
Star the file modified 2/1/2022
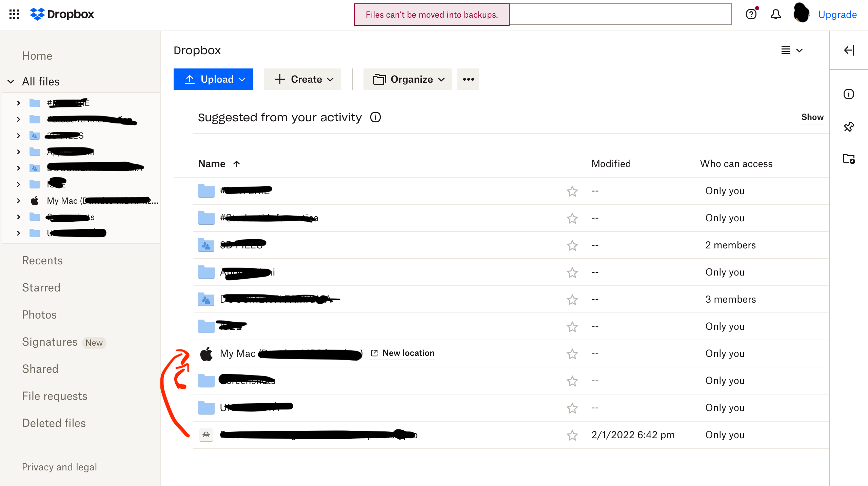coord(572,435)
